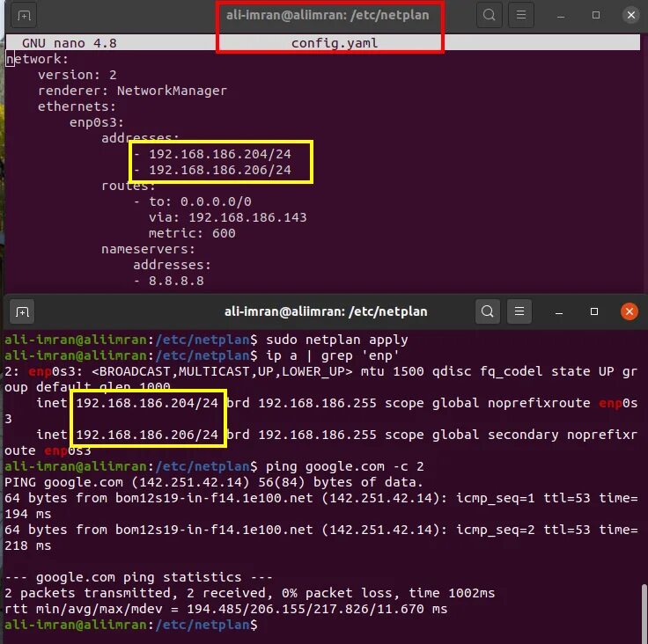The height and width of the screenshot is (644, 648).
Task: Click '2 packets transmitted' summary line
Action: 250,593
